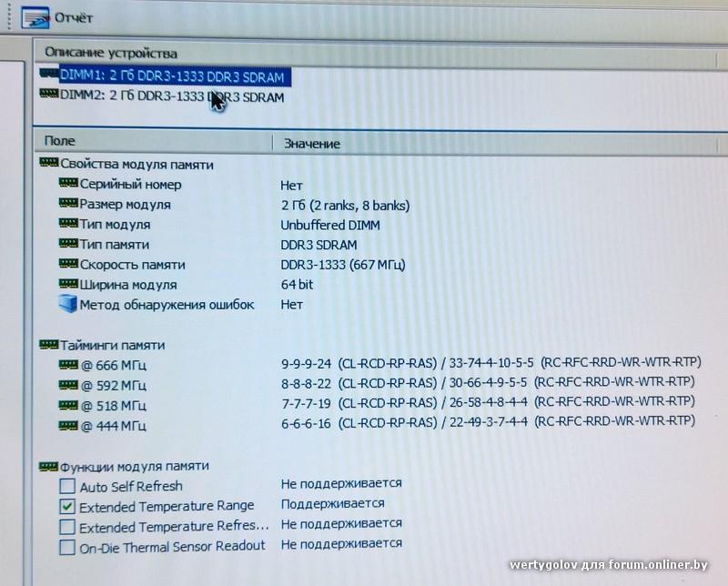Click the Auto Self Refresh label
Image resolution: width=728 pixels, height=586 pixels.
[131, 487]
